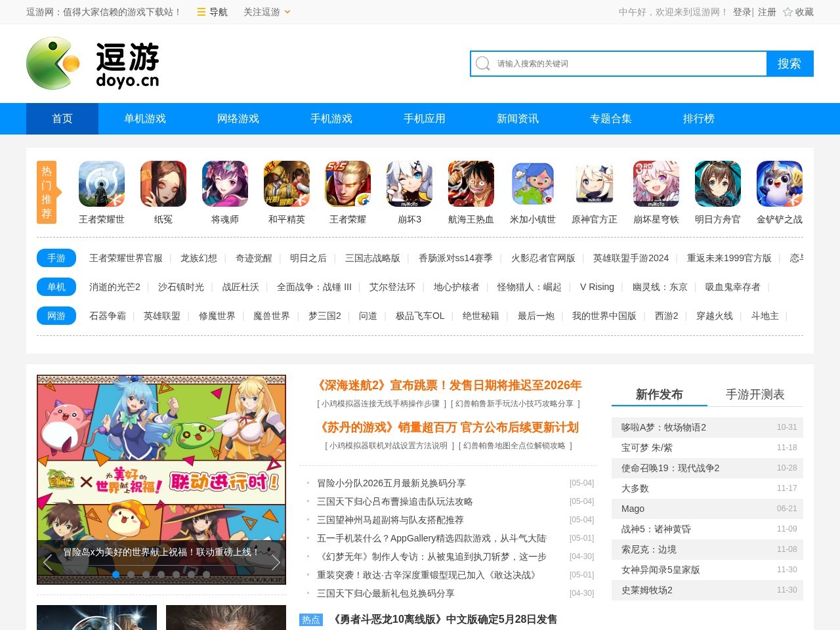840x630 pixels.
Task: Focus the search keyword input field
Action: click(629, 64)
